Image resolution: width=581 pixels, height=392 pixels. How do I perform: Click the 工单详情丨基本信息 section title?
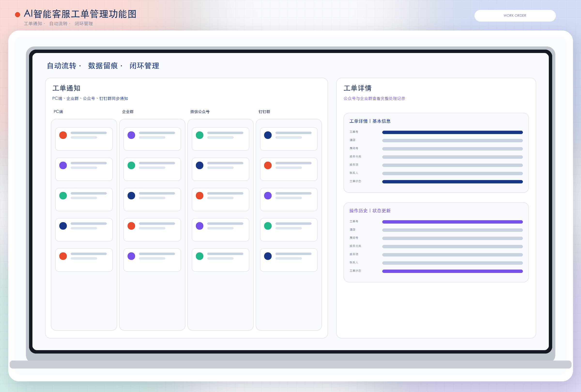370,121
